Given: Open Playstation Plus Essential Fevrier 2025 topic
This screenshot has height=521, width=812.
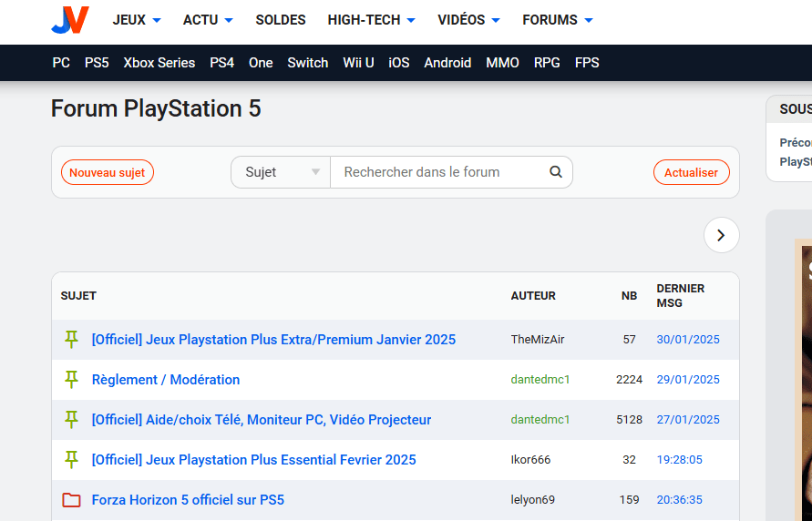Looking at the screenshot, I should point(253,459).
